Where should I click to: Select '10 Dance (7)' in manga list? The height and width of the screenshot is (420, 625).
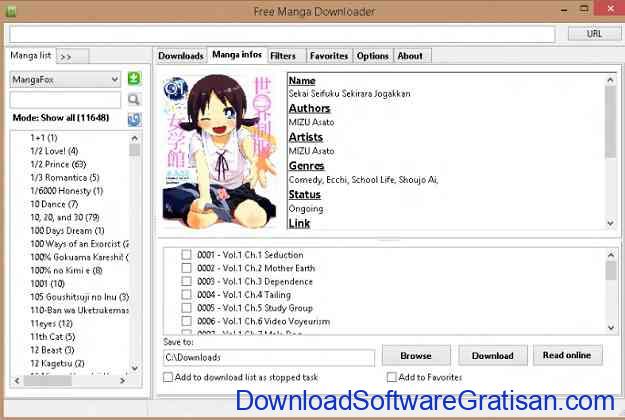pyautogui.click(x=54, y=204)
